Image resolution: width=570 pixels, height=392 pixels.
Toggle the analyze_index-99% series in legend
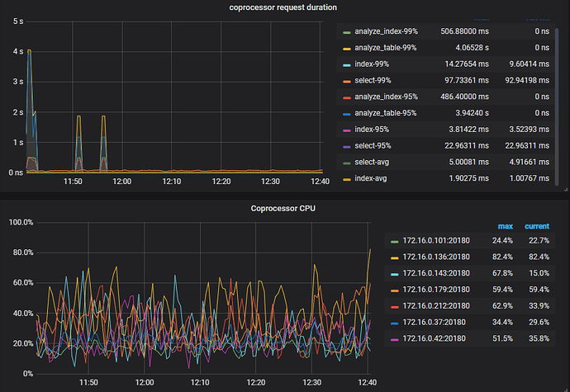tap(386, 31)
